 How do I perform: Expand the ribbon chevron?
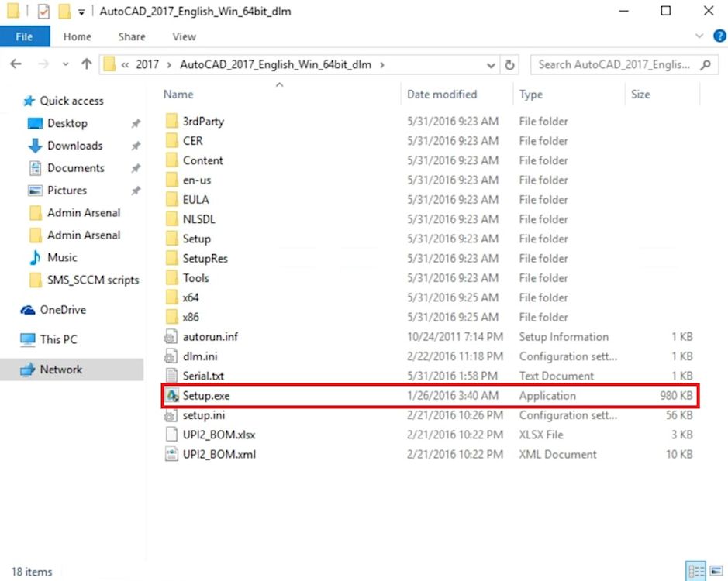699,36
